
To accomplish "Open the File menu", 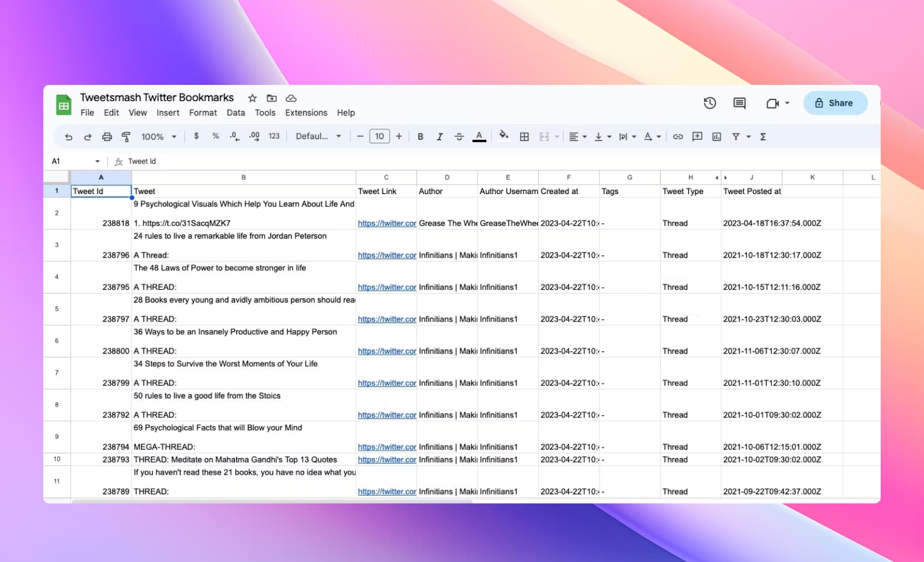I will [x=87, y=113].
